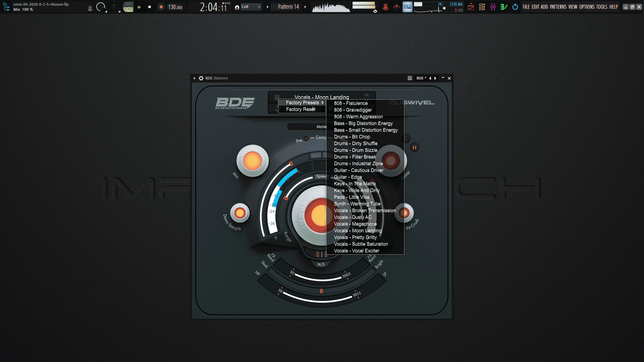The width and height of the screenshot is (644, 362).
Task: Select preset Keys - In The Matrix
Action: [x=365, y=184]
